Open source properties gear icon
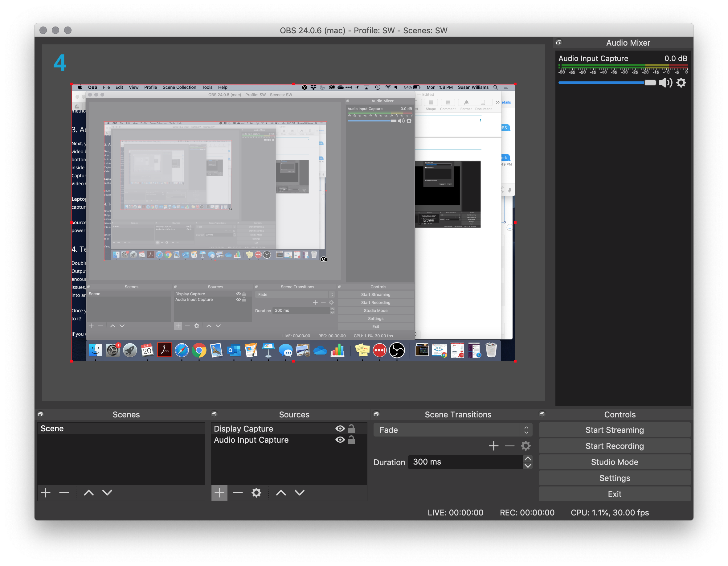728x566 pixels. click(x=256, y=493)
